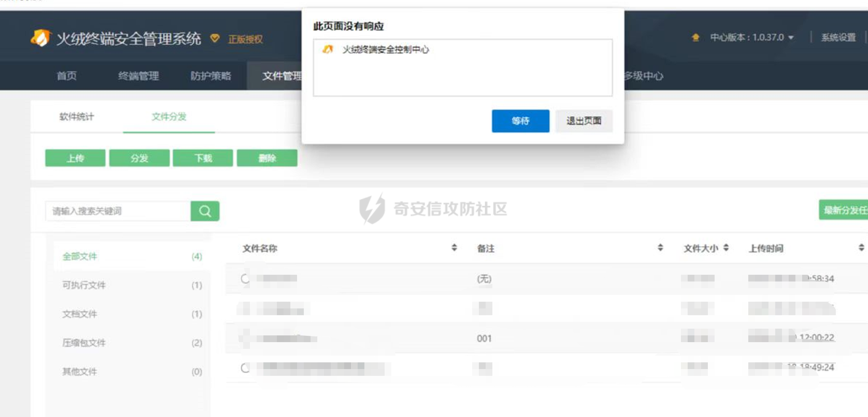Sort by 备注 column arrows
868x417 pixels.
click(660, 247)
